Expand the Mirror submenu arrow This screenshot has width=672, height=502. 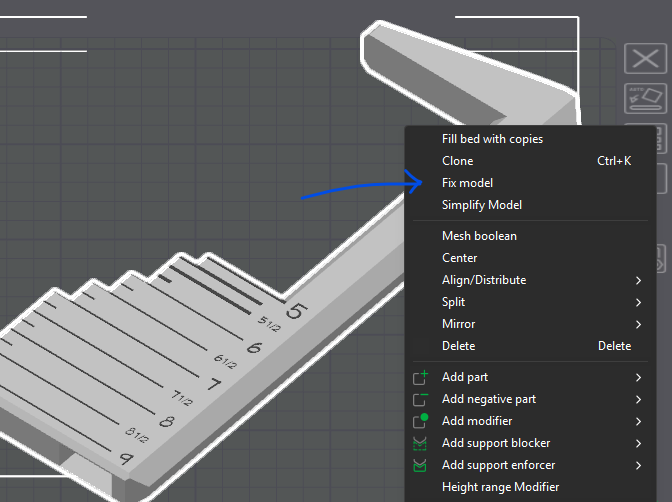(x=639, y=324)
